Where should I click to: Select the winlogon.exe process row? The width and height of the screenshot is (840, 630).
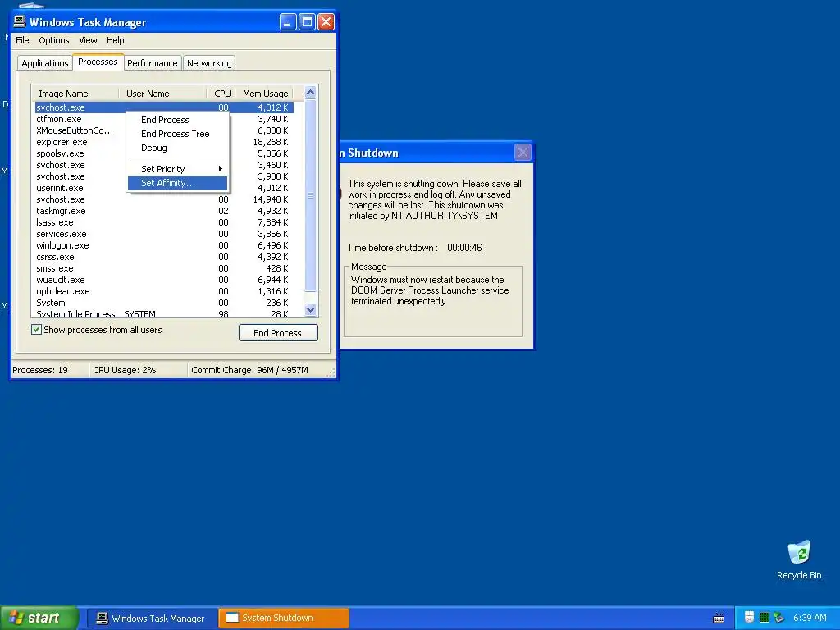pos(164,245)
